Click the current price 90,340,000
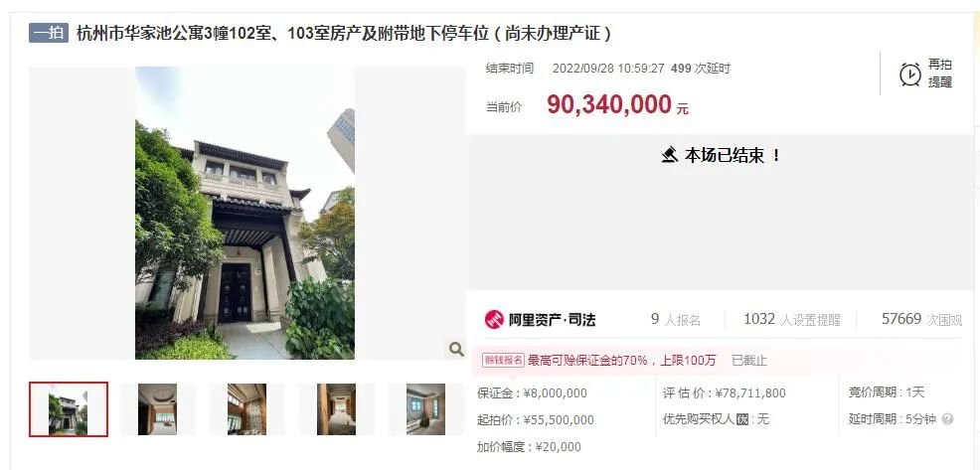The image size is (980, 470). 609,105
